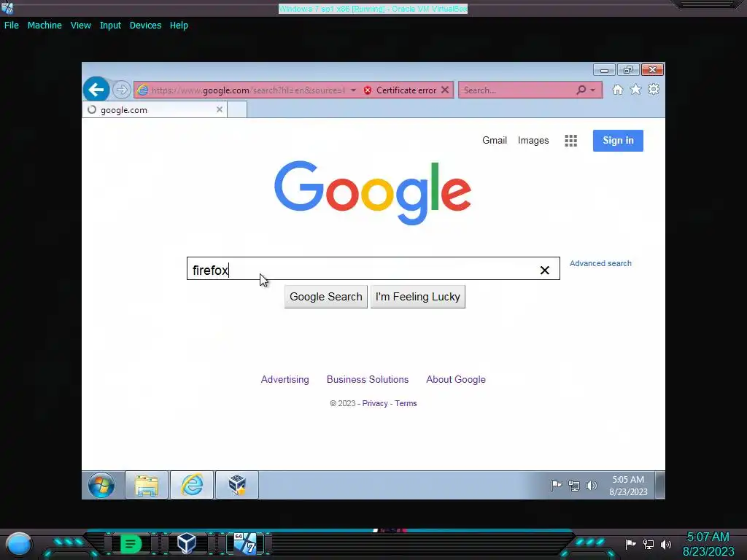This screenshot has height=560, width=747.
Task: Click the VirtualBox Guest Additions taskbar icon
Action: (x=237, y=485)
